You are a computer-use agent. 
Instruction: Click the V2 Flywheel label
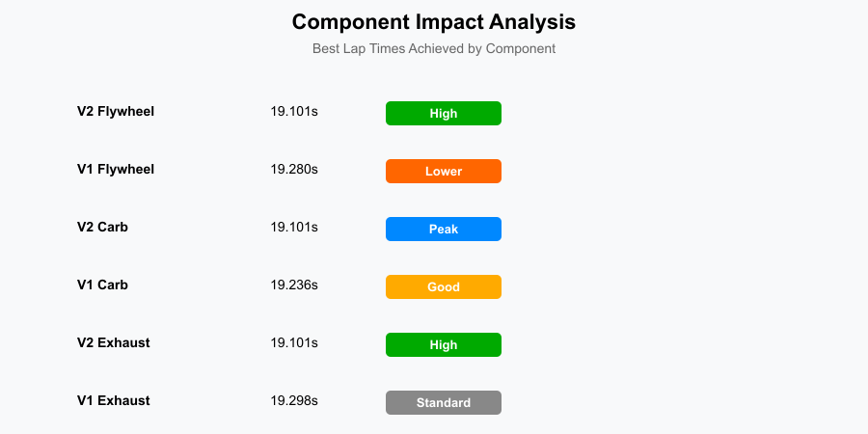click(x=116, y=112)
